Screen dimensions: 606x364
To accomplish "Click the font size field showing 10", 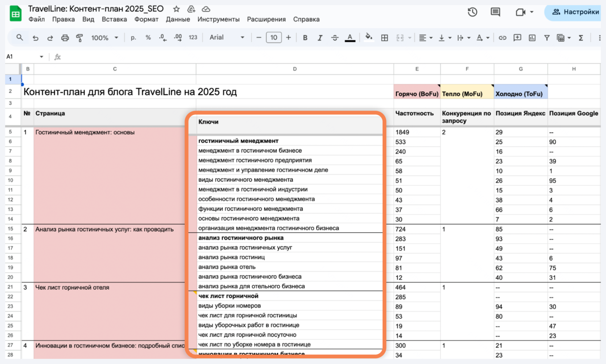I will tap(274, 38).
